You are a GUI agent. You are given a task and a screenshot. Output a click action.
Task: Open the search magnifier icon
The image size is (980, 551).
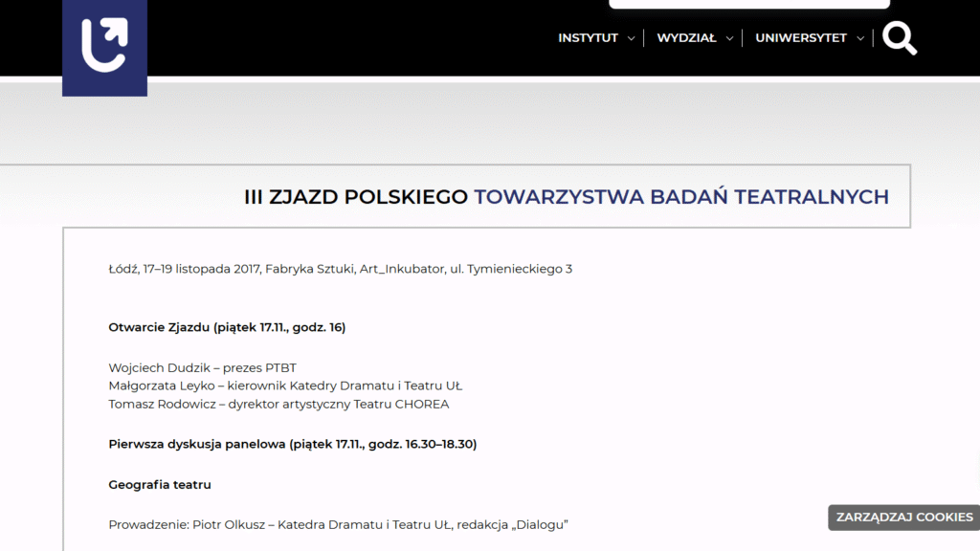899,38
